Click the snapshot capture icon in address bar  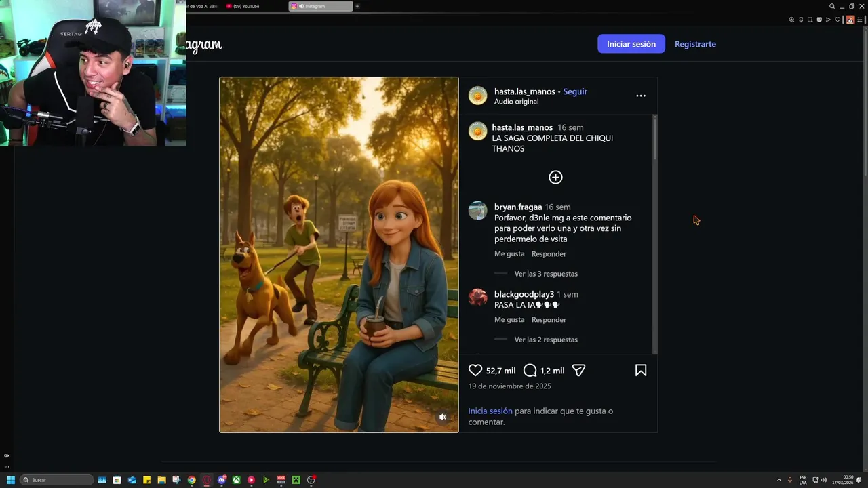tap(810, 20)
